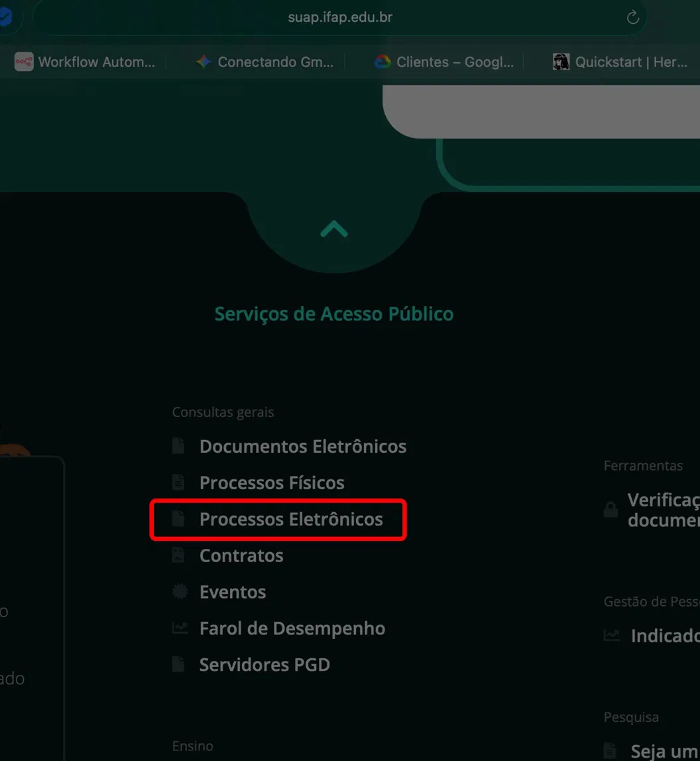Click the badge icon next to Eventos

pos(180,591)
